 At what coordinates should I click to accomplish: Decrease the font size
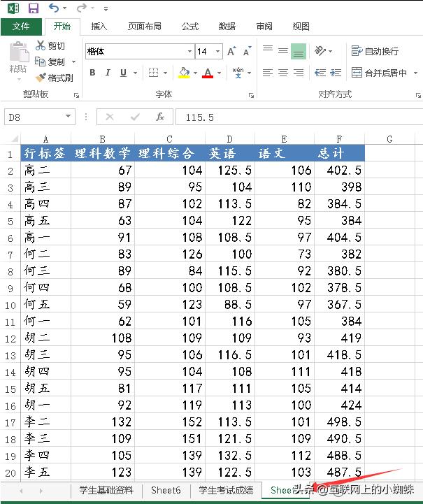247,52
